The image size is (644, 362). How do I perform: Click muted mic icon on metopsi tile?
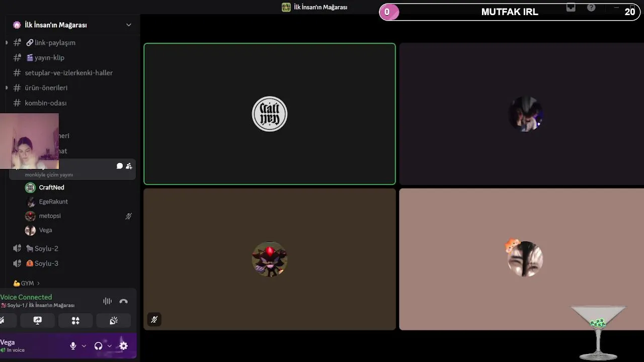tap(154, 319)
